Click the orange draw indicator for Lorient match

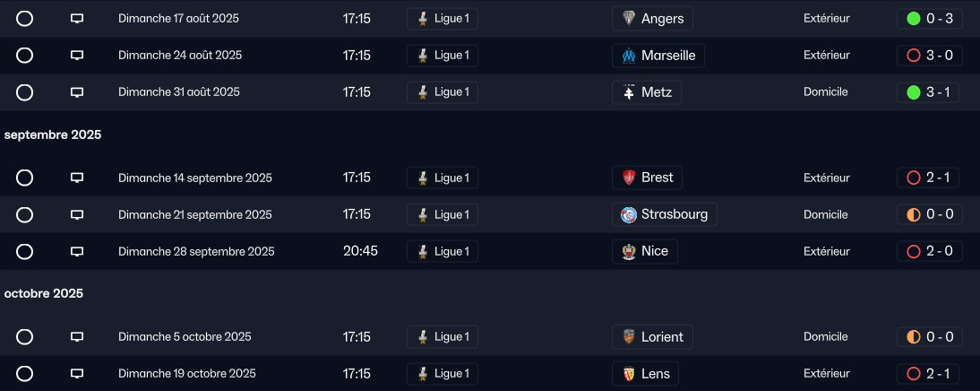(x=913, y=337)
